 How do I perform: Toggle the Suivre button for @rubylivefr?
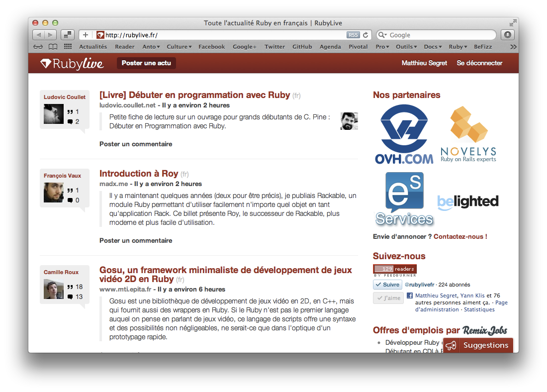click(387, 284)
